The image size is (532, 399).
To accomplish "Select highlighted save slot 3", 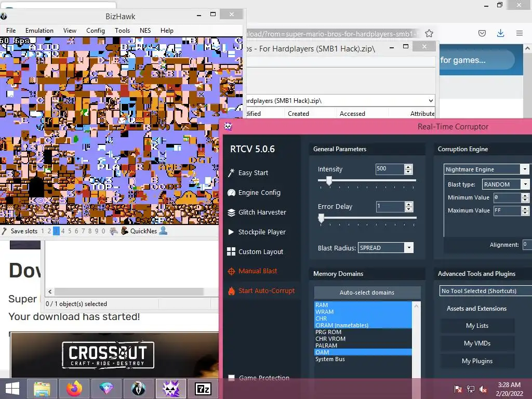I will point(56,231).
